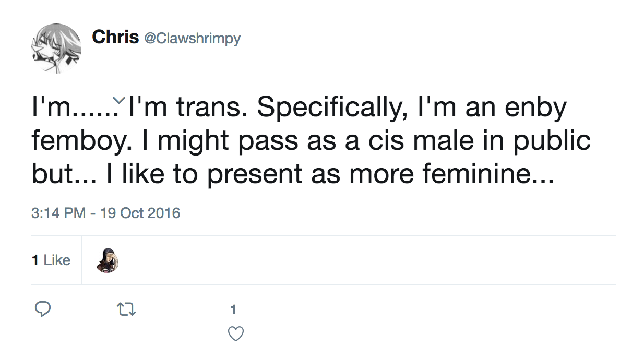The height and width of the screenshot is (346, 644).
Task: Open the tweet options chevron menu
Action: 119,100
